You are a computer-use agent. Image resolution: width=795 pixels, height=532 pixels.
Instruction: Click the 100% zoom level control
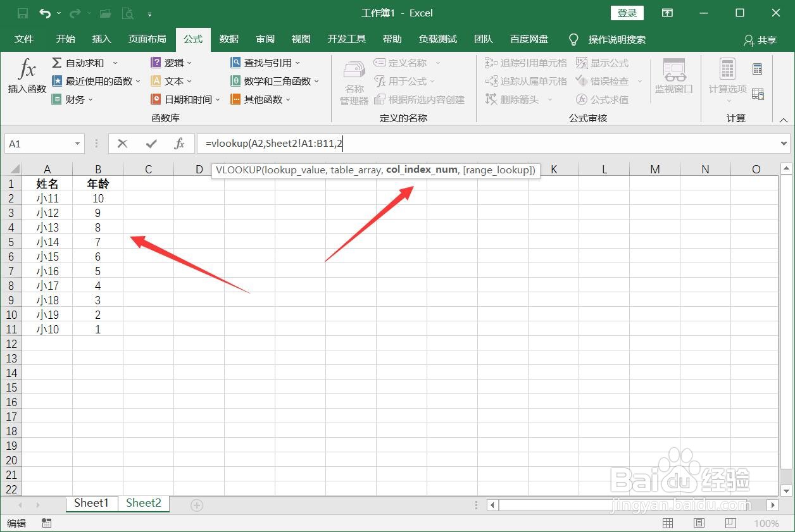point(767,523)
